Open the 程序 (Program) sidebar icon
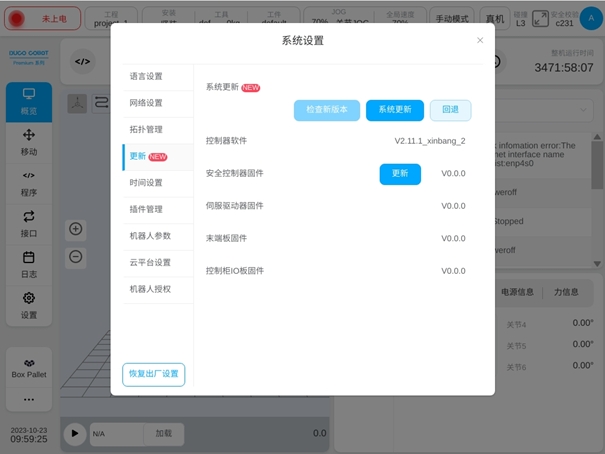The height and width of the screenshot is (454, 605). coord(29,182)
